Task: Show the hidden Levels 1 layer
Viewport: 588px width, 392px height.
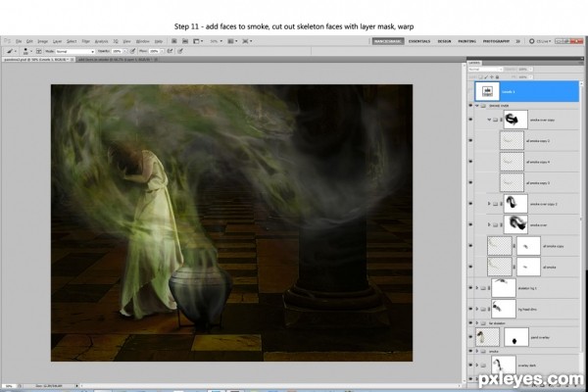Action: point(470,91)
